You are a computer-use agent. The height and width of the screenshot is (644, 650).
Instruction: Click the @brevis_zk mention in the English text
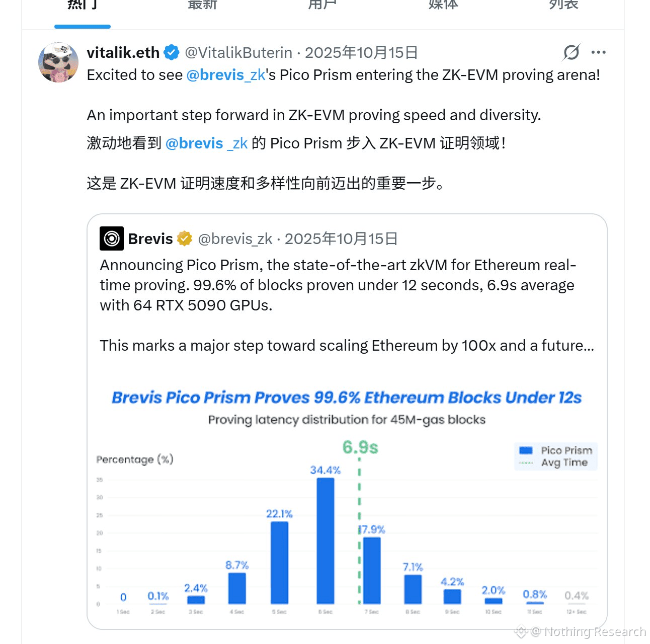pyautogui.click(x=225, y=75)
